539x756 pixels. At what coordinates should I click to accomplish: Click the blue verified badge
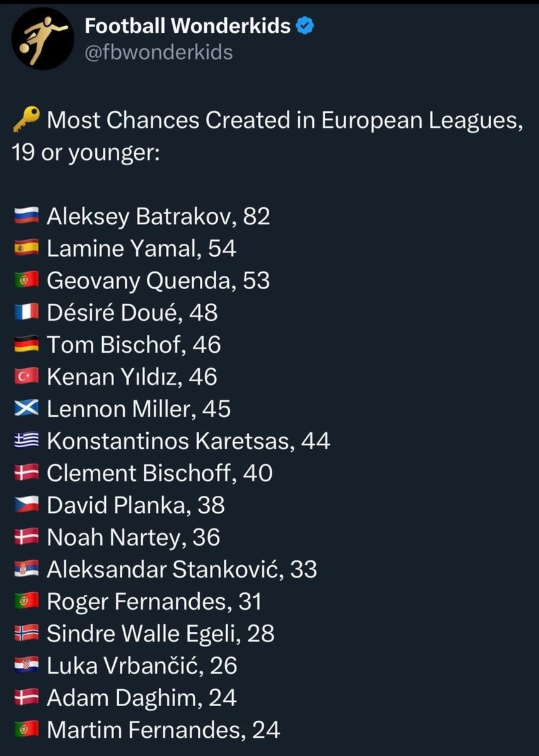click(305, 26)
